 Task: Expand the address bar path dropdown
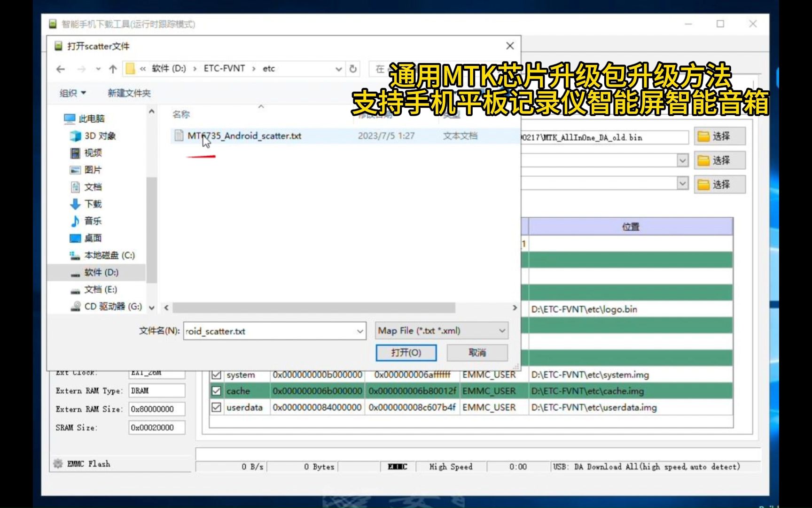[x=338, y=69]
